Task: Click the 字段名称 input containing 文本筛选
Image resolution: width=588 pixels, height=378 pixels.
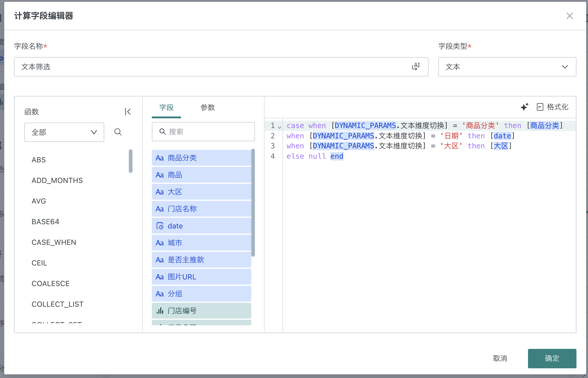Action: click(221, 67)
